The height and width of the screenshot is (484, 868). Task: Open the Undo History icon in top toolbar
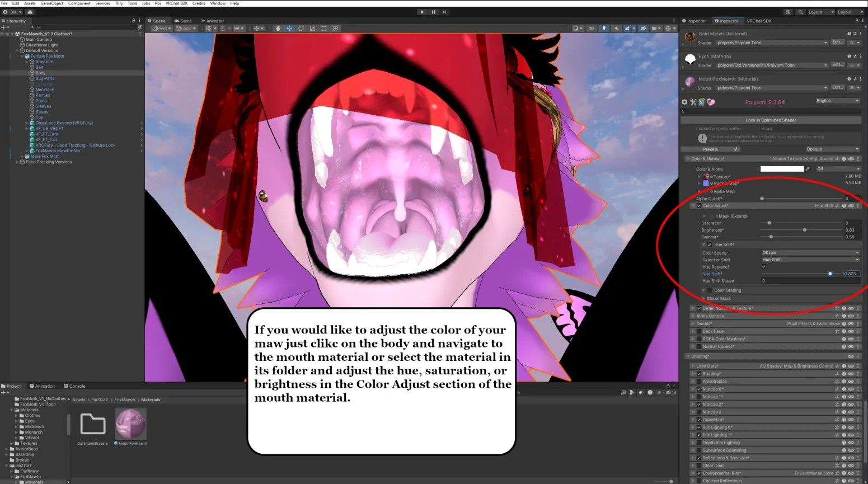click(x=789, y=12)
